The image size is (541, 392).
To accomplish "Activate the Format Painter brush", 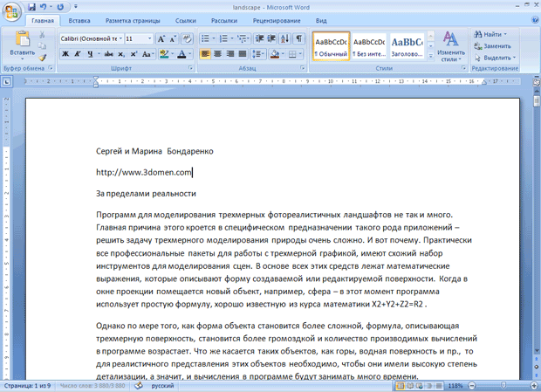I will click(42, 58).
